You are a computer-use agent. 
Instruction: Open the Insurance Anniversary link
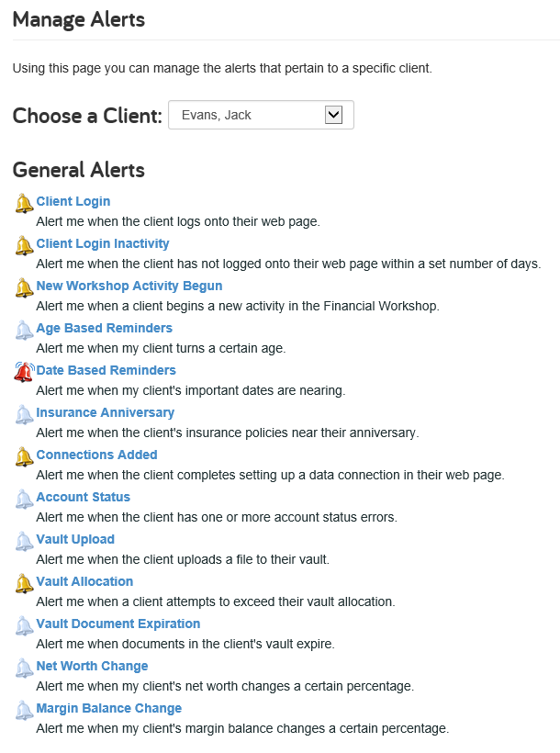coord(106,412)
